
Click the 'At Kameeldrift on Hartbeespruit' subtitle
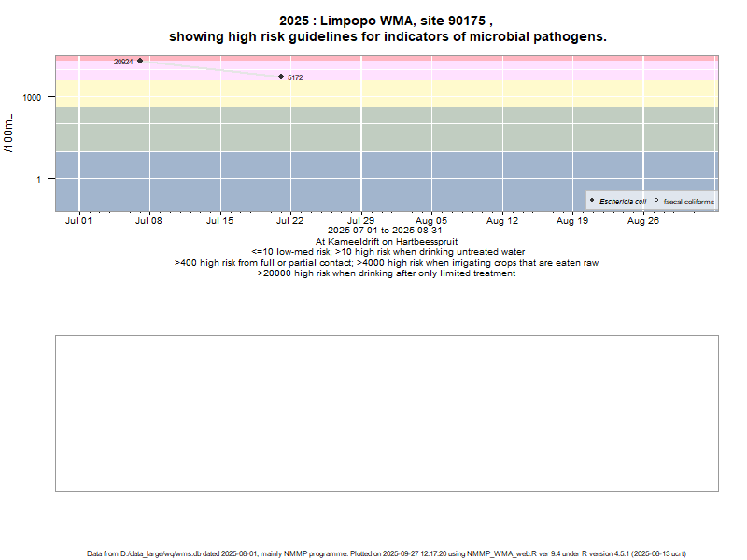(x=386, y=241)
